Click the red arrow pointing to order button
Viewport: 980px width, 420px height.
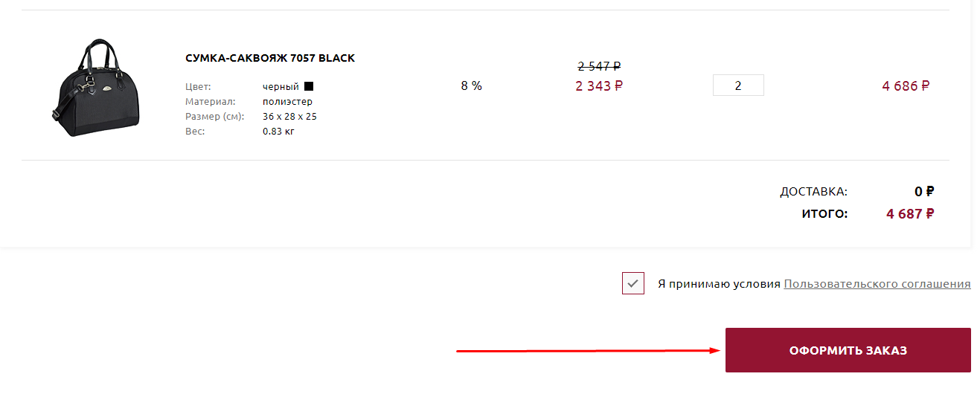click(588, 350)
